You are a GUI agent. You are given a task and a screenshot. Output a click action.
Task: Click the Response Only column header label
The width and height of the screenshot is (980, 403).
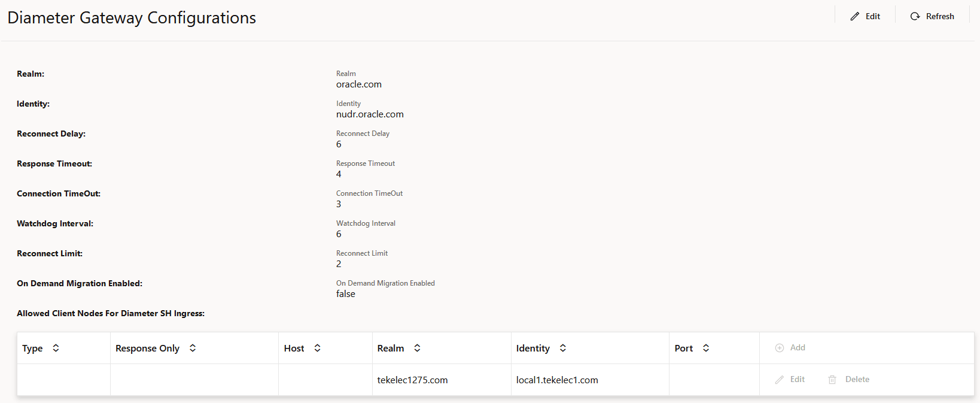[x=147, y=349]
